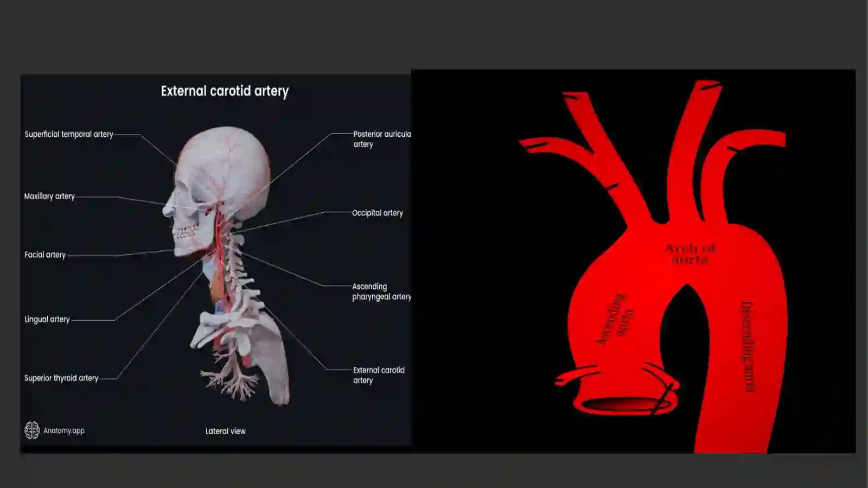Image resolution: width=868 pixels, height=488 pixels.
Task: Select the Ascending pharyngeal artery label
Action: click(381, 291)
